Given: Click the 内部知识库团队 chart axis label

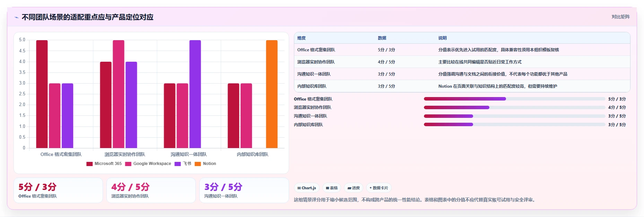Looking at the screenshot, I should click(253, 154).
